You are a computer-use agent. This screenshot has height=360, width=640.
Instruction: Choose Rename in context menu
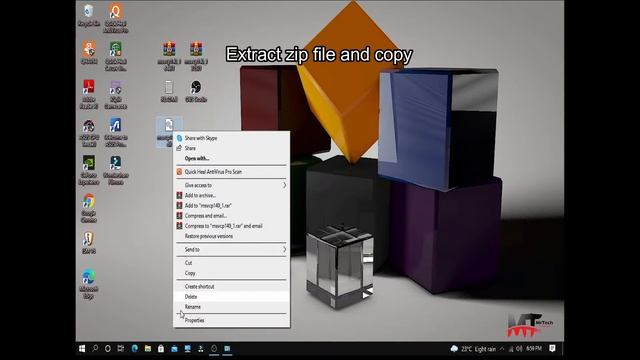231,307
